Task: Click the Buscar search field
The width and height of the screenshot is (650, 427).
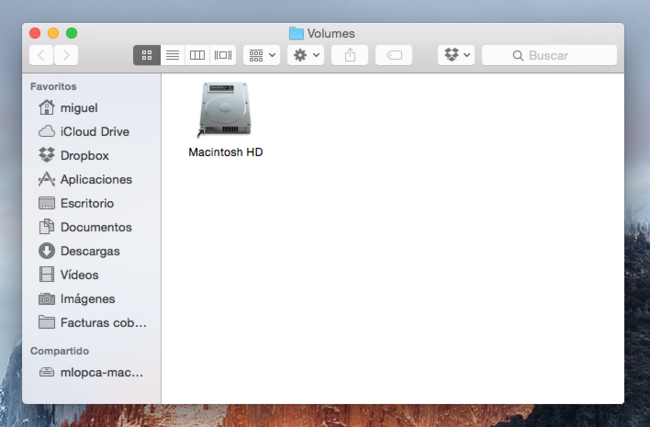Action: (x=549, y=55)
